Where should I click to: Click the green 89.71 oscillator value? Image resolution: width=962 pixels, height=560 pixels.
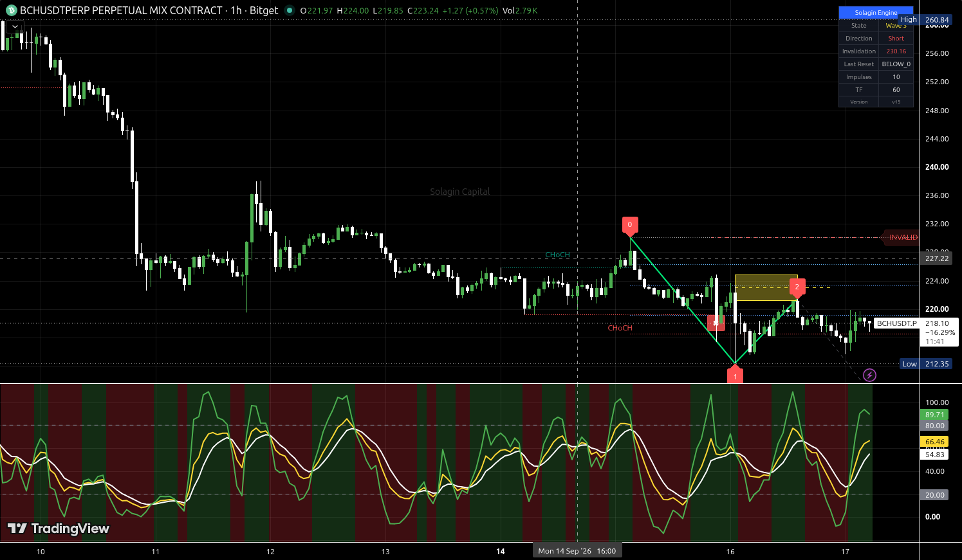(x=935, y=415)
